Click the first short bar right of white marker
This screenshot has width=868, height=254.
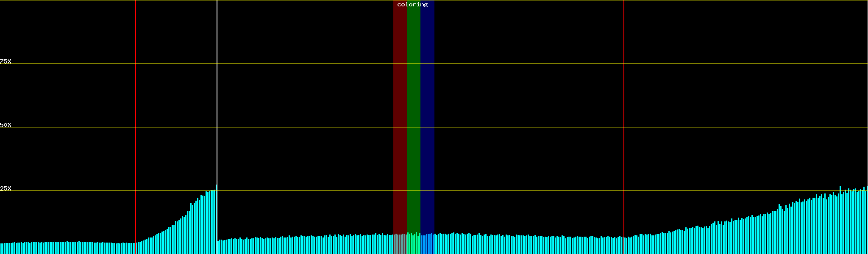pos(218,247)
